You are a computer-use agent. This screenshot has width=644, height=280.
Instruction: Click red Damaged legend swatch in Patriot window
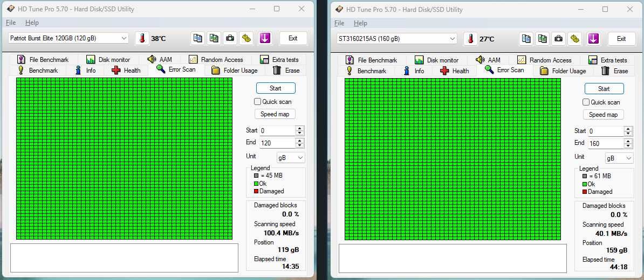click(x=256, y=191)
